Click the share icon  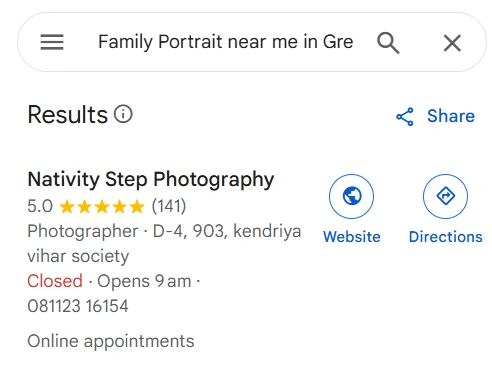coord(405,117)
